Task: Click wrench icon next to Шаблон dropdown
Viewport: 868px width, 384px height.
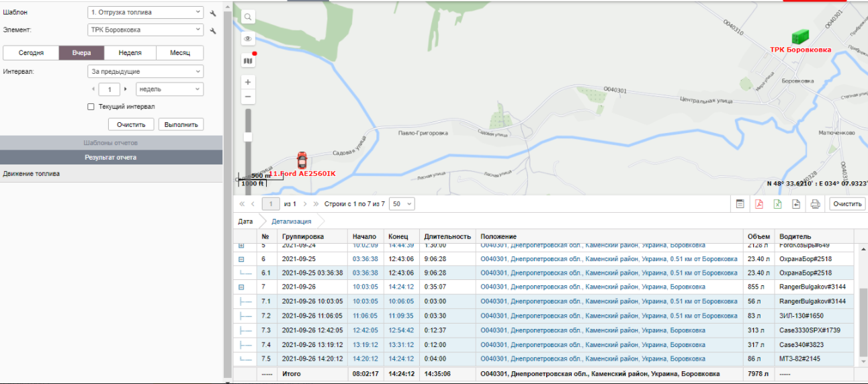Action: tap(213, 13)
